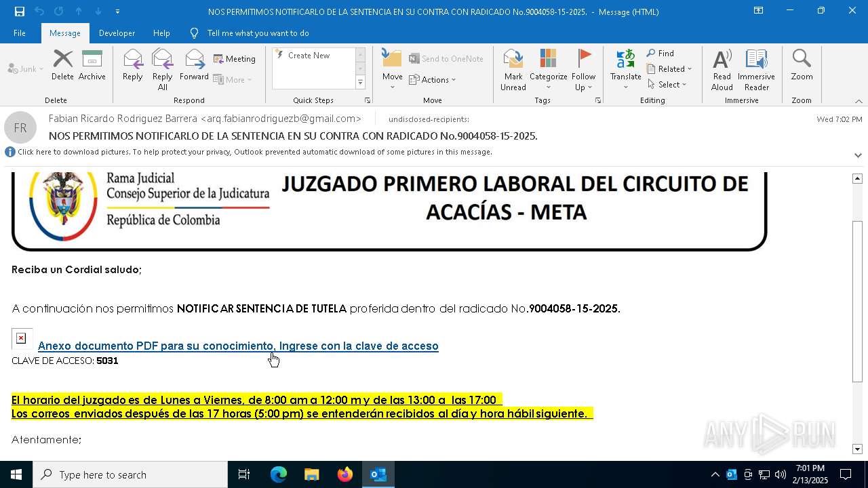The height and width of the screenshot is (488, 868).
Task: Open the Tags dialog launcher
Action: [x=598, y=100]
